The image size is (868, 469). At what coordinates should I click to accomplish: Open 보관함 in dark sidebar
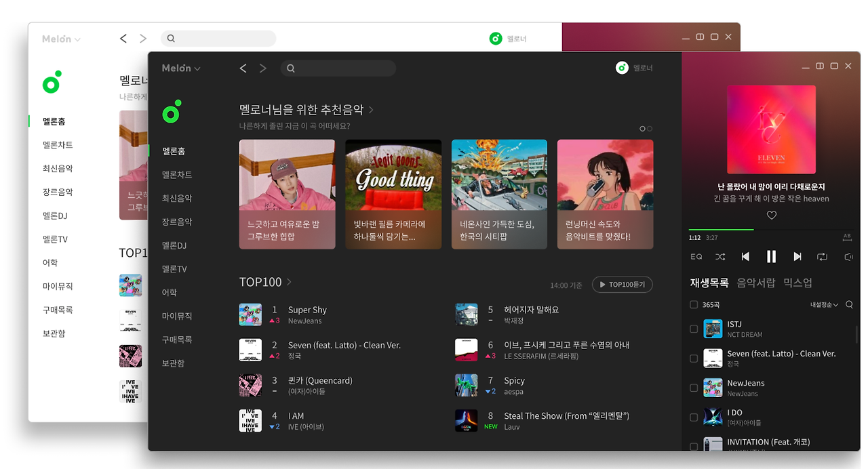coord(173,363)
